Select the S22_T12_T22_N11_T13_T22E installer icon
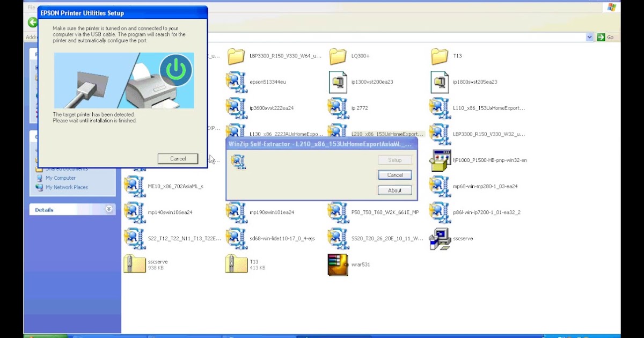644x338 pixels. (x=134, y=238)
